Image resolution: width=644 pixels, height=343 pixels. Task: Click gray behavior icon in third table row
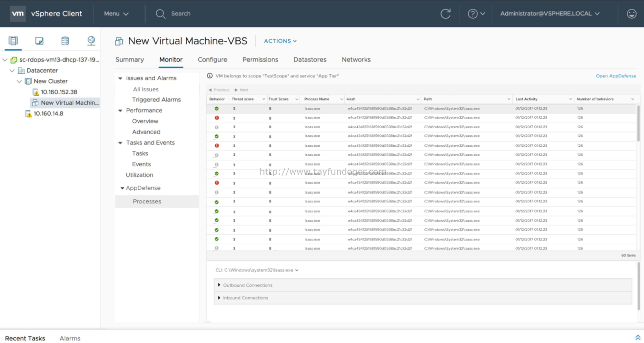(x=217, y=127)
